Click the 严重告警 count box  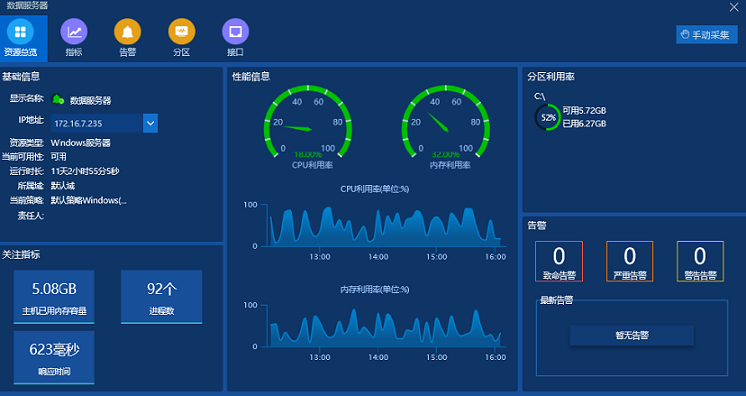coord(629,261)
